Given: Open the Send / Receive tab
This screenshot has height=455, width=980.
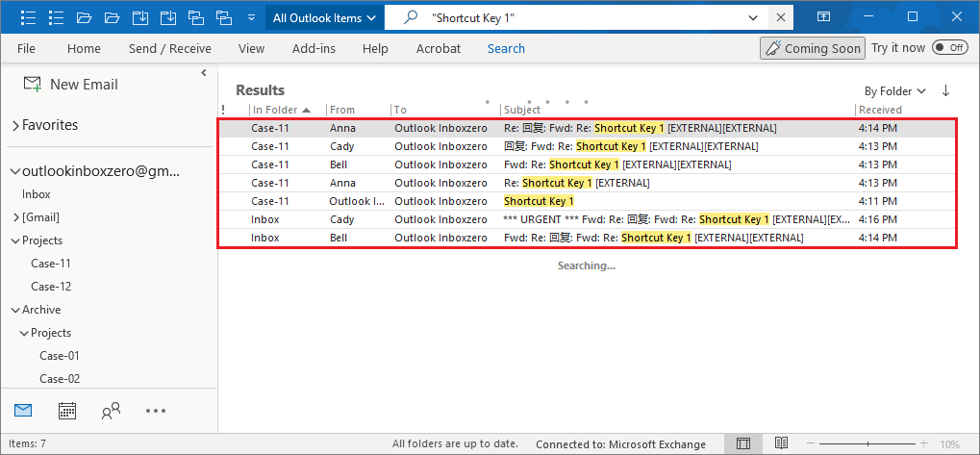Looking at the screenshot, I should coord(169,48).
